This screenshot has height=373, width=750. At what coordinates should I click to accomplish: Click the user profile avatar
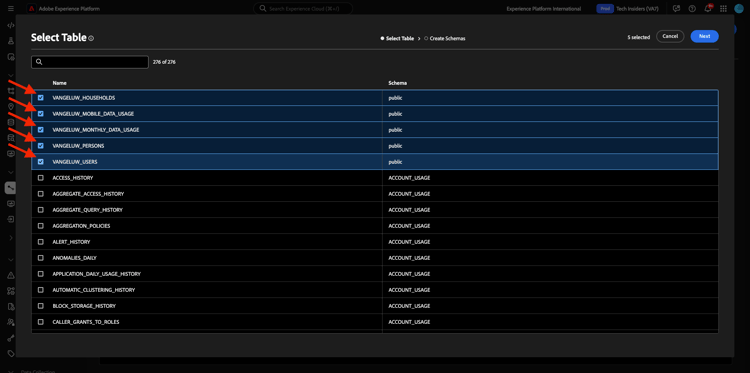pos(739,9)
